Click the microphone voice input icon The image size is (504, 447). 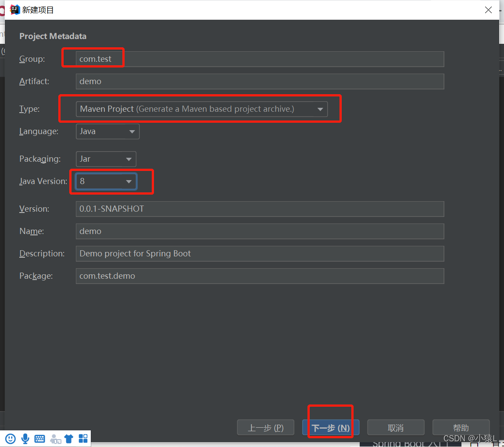point(25,439)
